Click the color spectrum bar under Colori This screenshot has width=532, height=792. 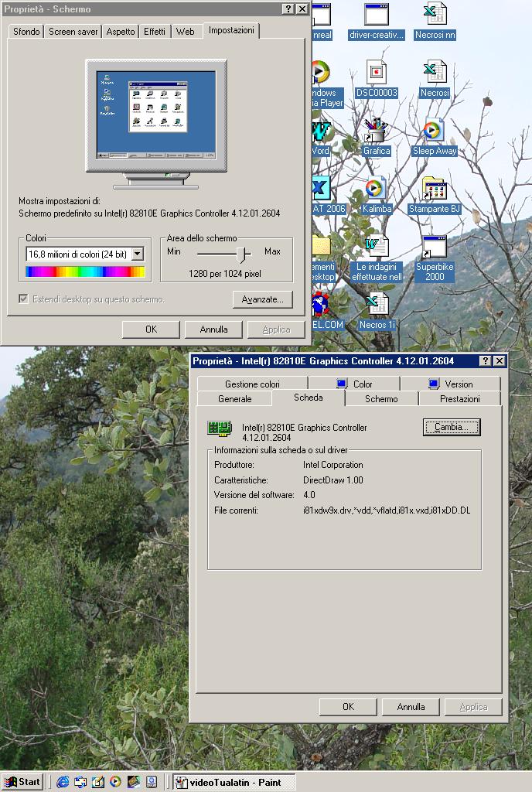(x=85, y=272)
